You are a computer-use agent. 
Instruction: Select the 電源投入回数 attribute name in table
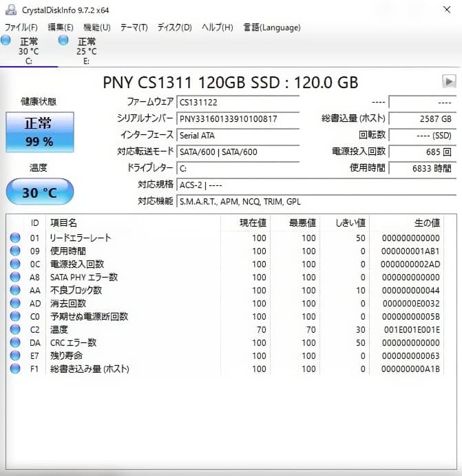tap(77, 264)
